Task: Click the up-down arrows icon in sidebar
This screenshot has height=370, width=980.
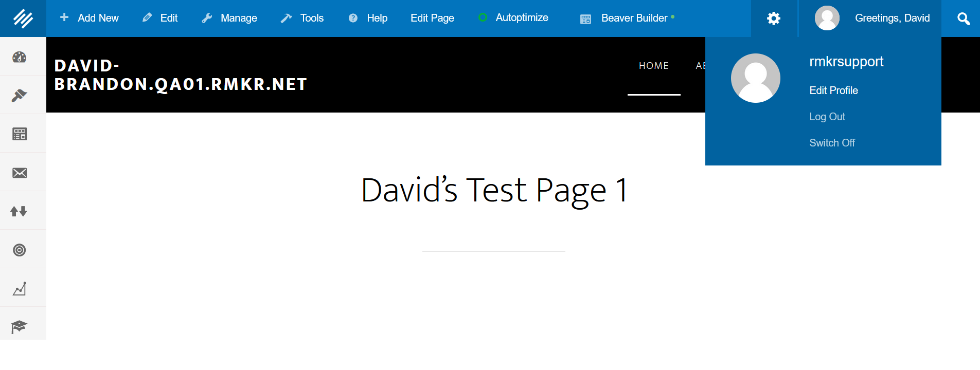Action: [x=20, y=211]
